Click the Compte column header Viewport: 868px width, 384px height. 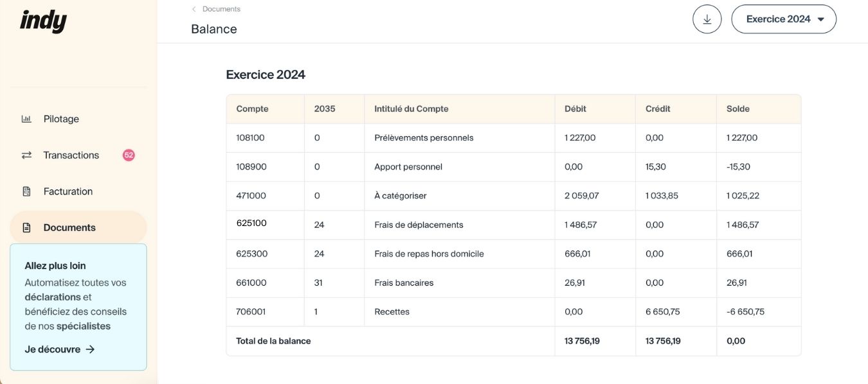point(252,109)
